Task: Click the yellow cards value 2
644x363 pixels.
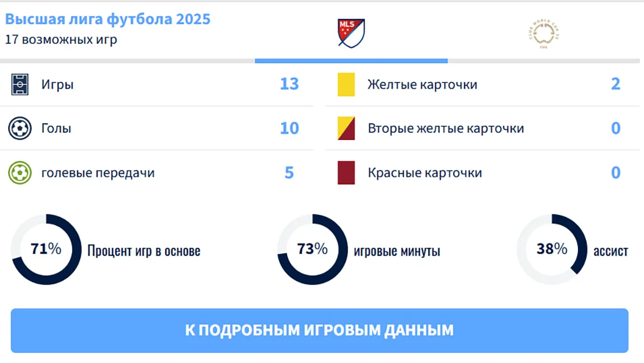Action: [616, 84]
